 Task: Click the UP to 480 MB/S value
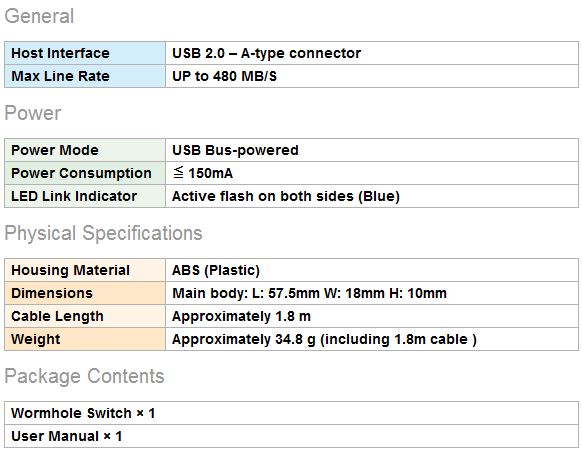point(224,76)
